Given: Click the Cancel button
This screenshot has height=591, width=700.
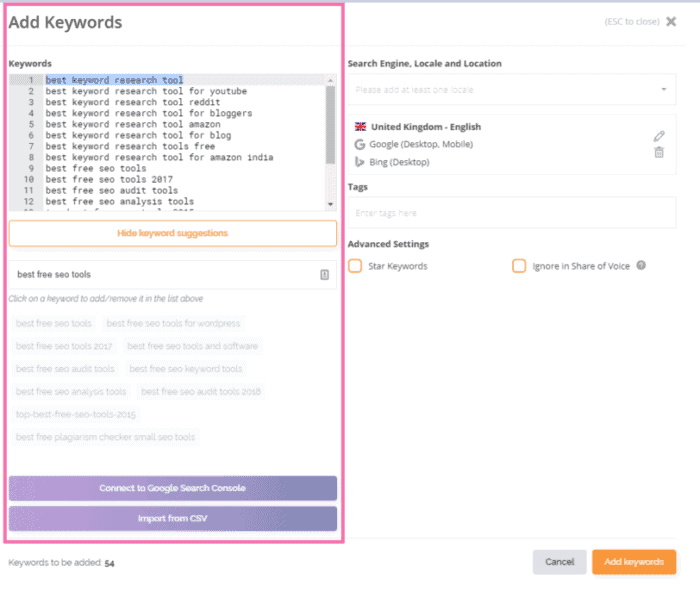Looking at the screenshot, I should tap(559, 562).
